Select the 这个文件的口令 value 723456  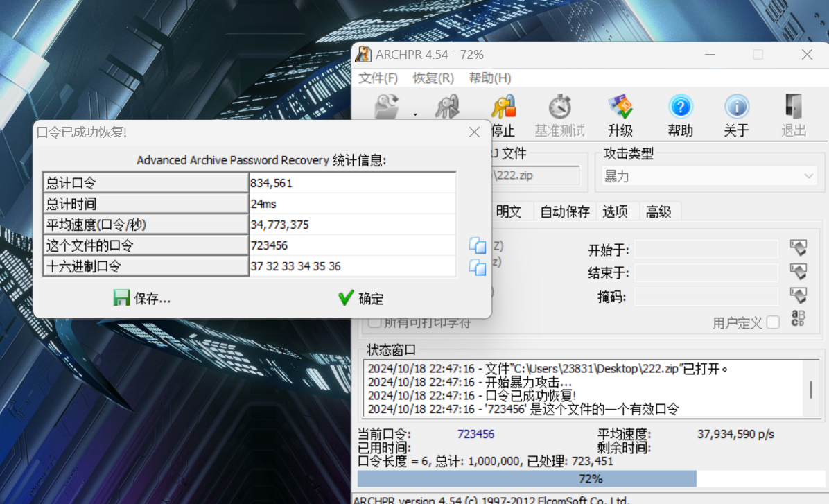(352, 245)
